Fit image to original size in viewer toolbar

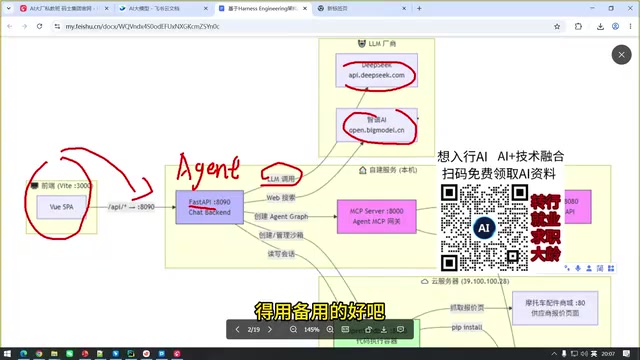(345, 329)
